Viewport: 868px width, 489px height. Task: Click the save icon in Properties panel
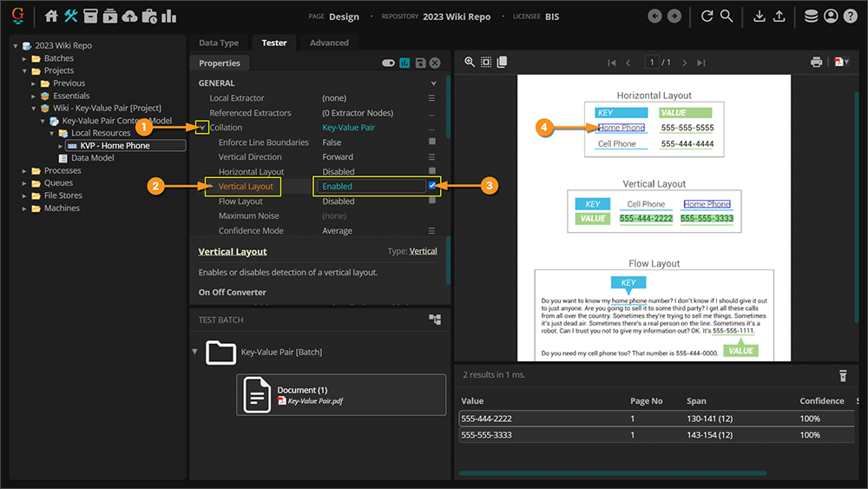[420, 63]
